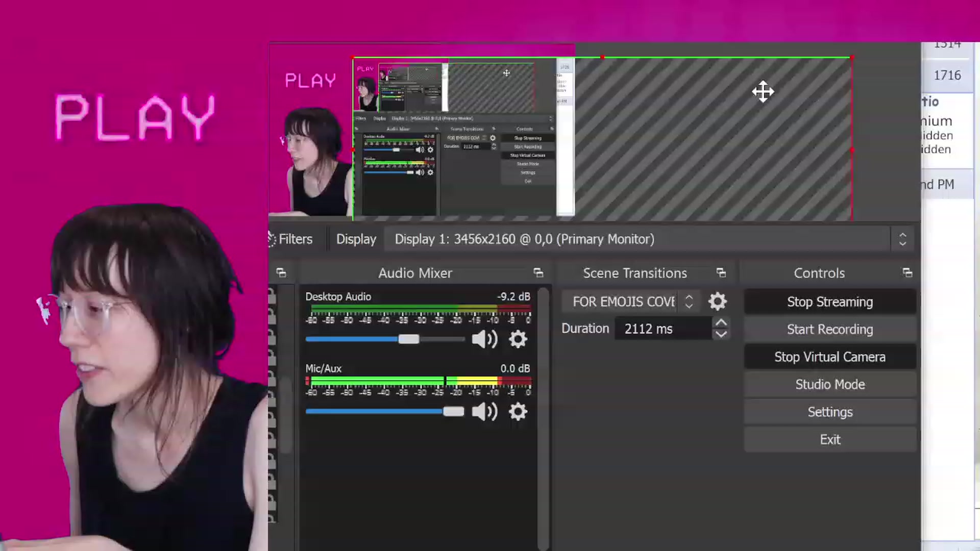Click the Controls panel title

click(x=819, y=273)
